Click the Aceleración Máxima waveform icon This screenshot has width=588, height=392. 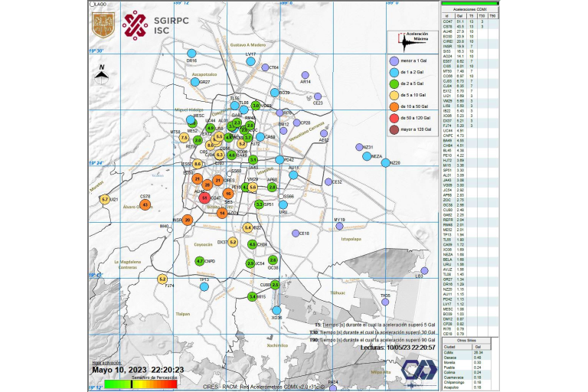pyautogui.click(x=407, y=41)
